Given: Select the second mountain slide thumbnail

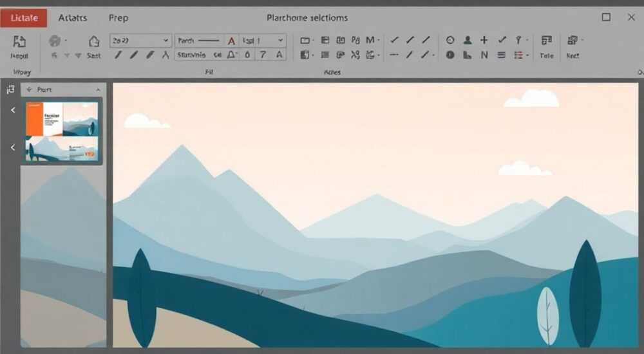Looking at the screenshot, I should coord(62,149).
